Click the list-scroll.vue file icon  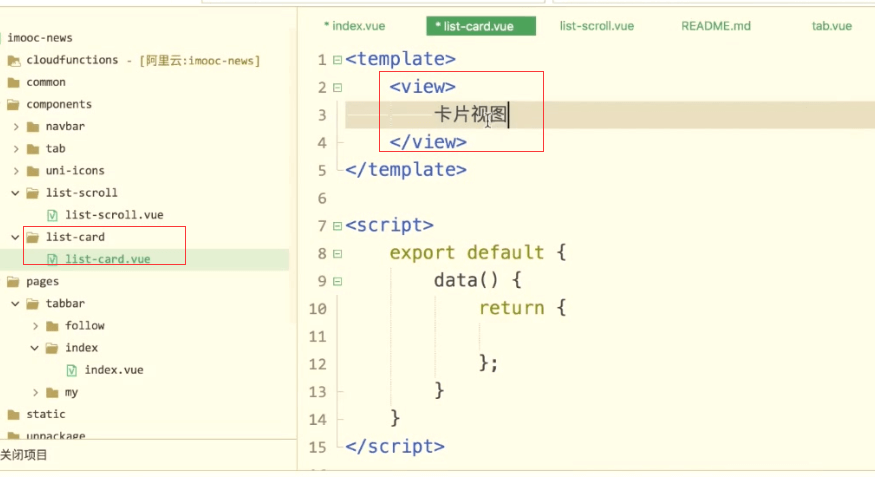pos(52,215)
